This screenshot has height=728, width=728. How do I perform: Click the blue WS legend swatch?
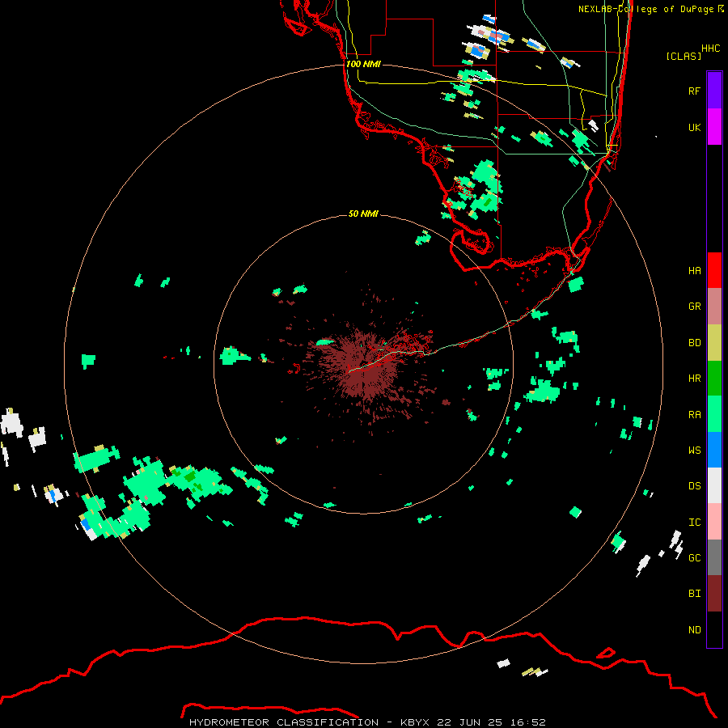pyautogui.click(x=714, y=450)
